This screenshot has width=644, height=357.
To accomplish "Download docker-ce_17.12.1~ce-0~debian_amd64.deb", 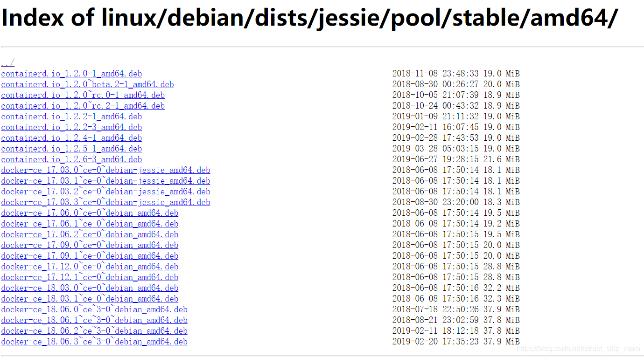I will pos(90,277).
